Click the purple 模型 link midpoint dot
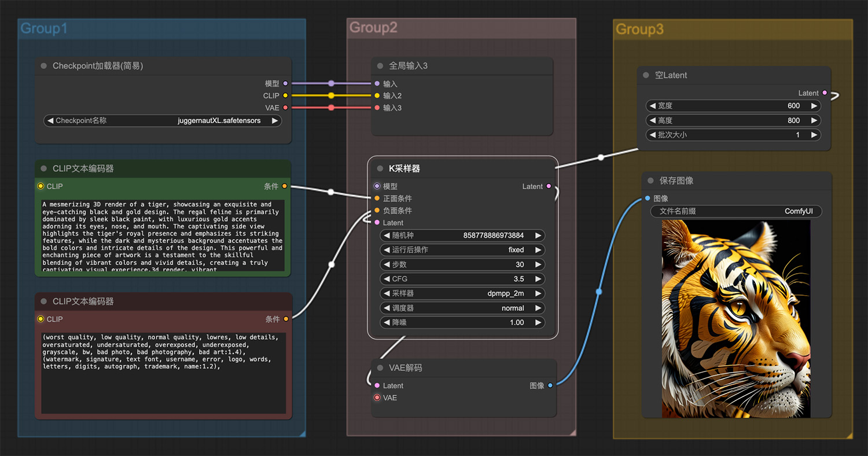Screen dimensions: 868x456 coord(331,83)
